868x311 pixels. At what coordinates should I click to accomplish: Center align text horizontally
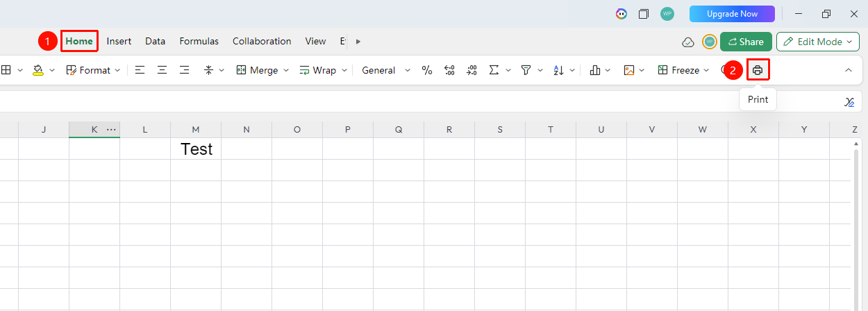point(162,70)
